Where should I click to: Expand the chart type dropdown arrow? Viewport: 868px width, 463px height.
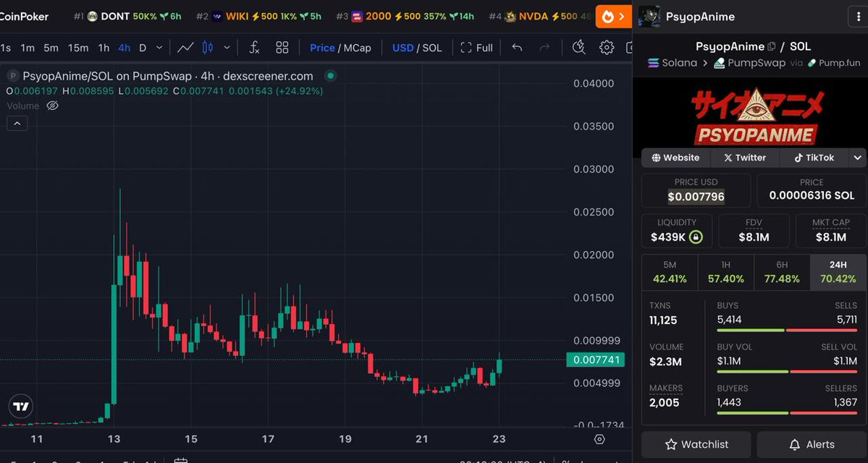pyautogui.click(x=227, y=48)
